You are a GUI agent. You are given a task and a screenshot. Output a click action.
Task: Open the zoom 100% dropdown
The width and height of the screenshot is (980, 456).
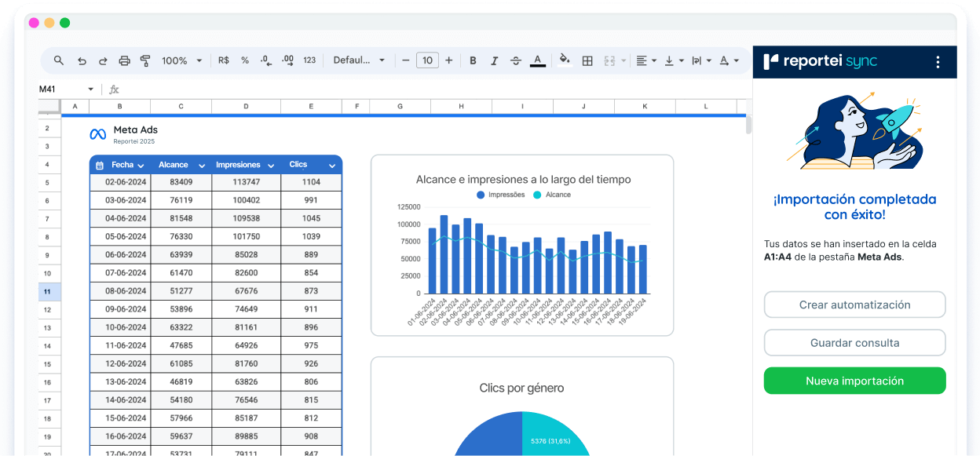coord(181,60)
